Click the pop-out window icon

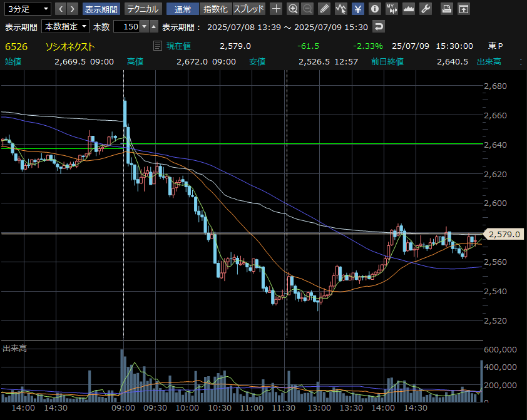coord(463,9)
